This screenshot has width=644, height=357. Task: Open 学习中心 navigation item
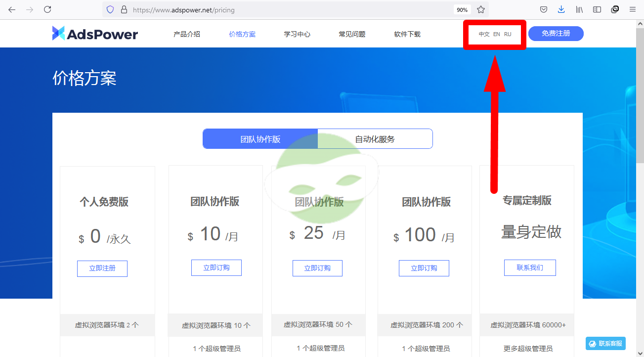[297, 34]
